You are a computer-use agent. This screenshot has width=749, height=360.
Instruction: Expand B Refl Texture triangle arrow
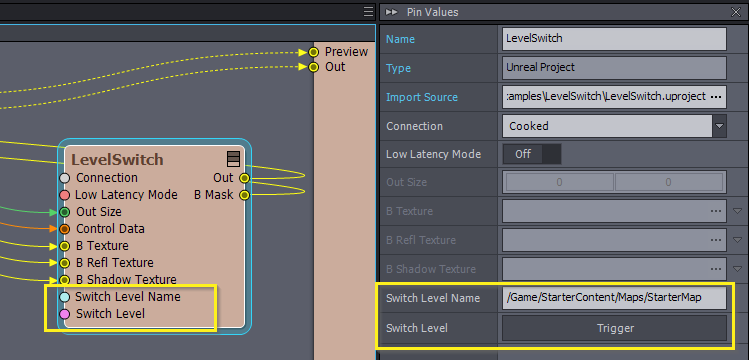click(x=738, y=240)
